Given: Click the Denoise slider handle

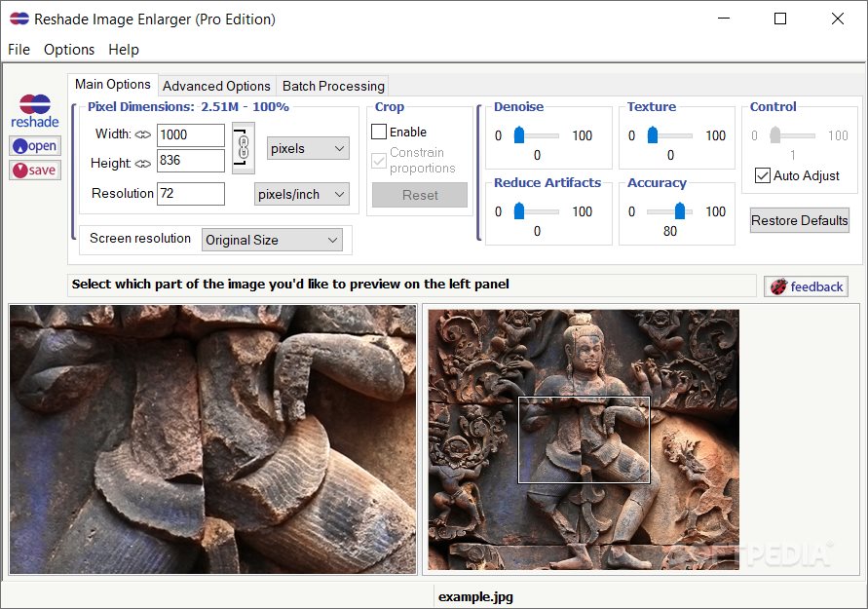Looking at the screenshot, I should [x=518, y=134].
